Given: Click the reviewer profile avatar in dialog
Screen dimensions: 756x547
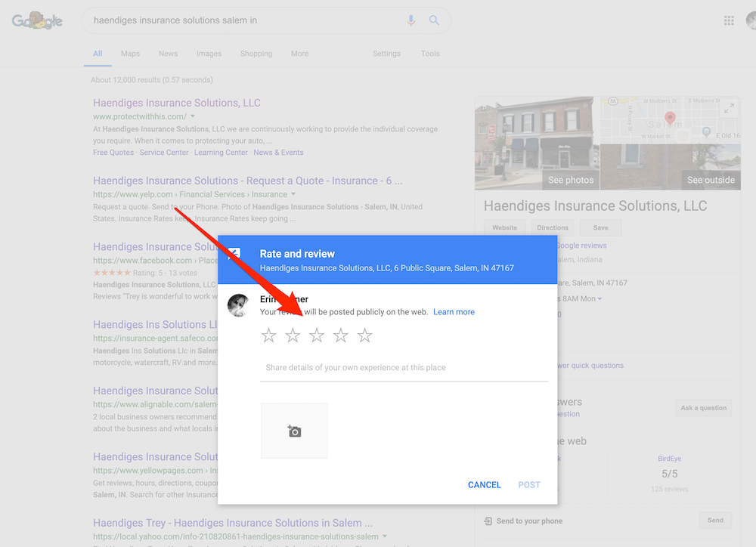Looking at the screenshot, I should click(x=238, y=305).
